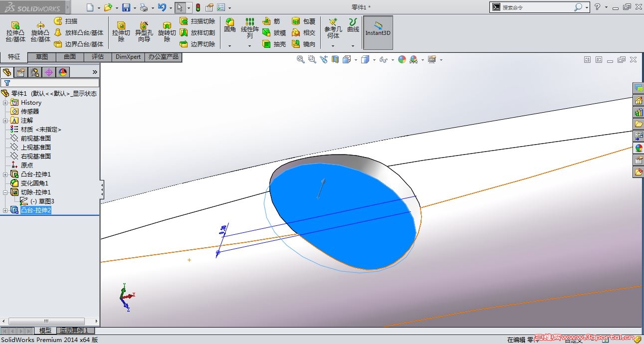
Task: Choose the 筋 rib tool
Action: click(x=271, y=21)
